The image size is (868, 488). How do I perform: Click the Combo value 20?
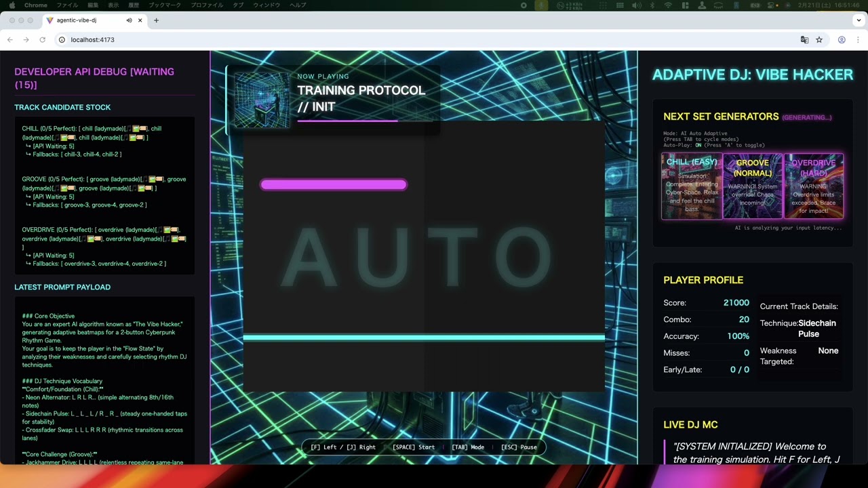point(744,319)
